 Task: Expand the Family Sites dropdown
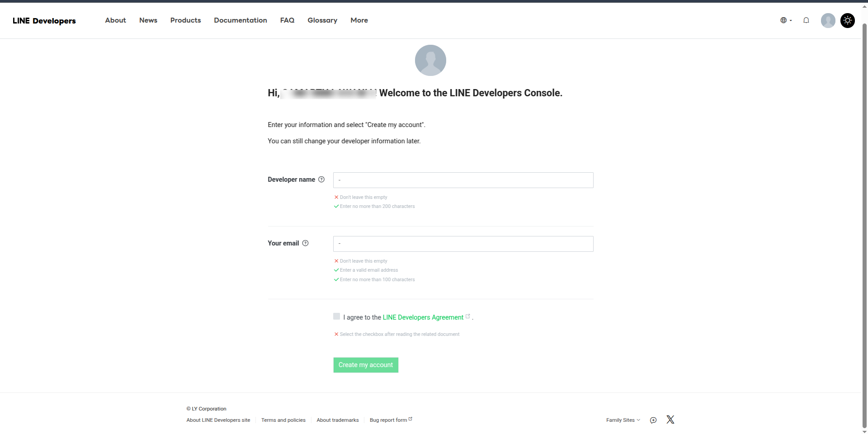pos(623,420)
